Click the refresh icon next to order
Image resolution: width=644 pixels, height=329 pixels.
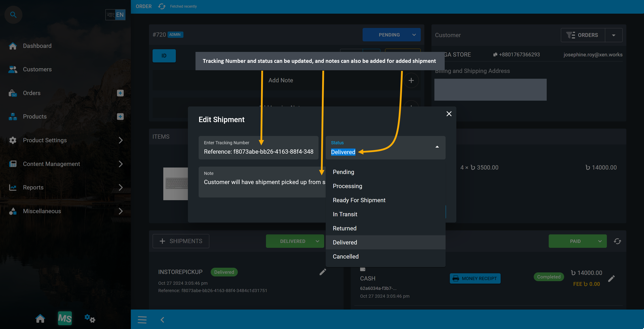[161, 6]
